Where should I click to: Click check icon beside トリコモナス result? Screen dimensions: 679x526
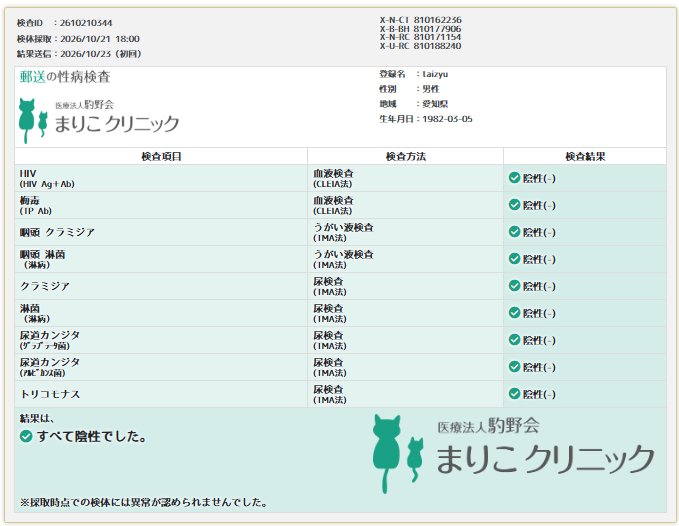click(x=514, y=394)
